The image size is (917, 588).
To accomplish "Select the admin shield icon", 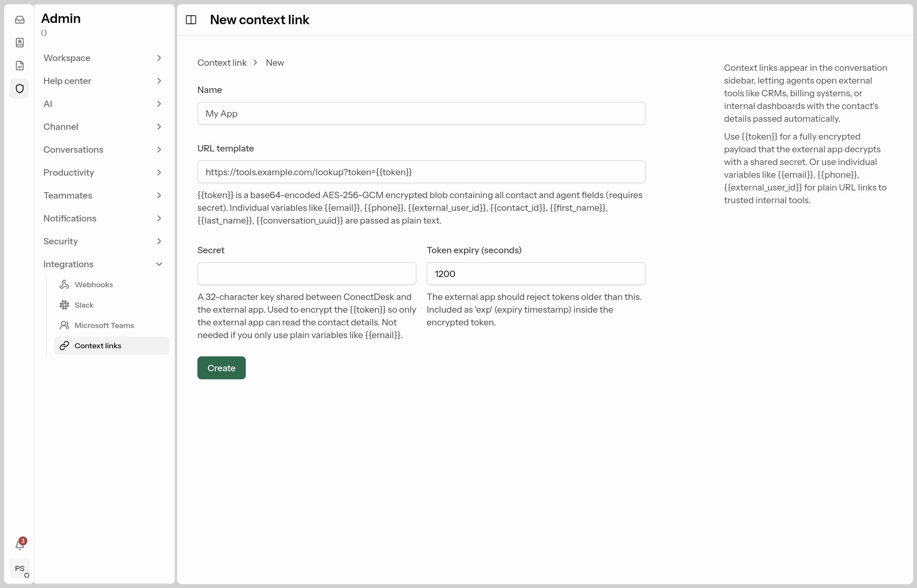I will [20, 88].
